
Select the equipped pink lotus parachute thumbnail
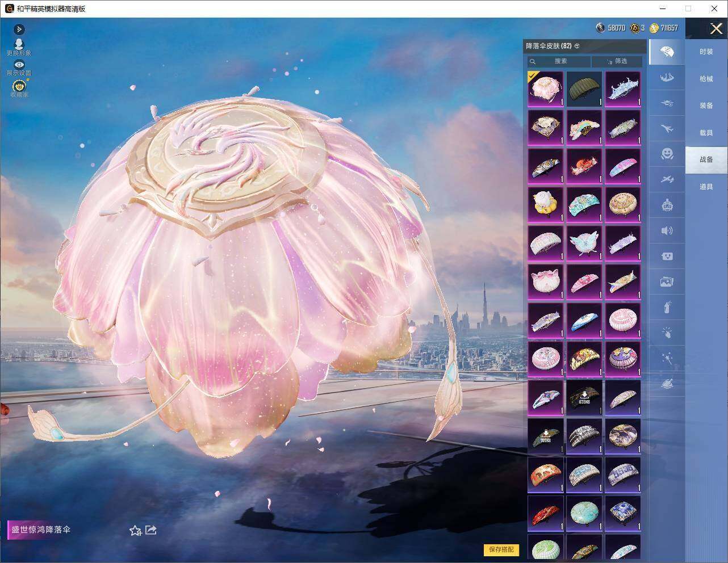[546, 89]
